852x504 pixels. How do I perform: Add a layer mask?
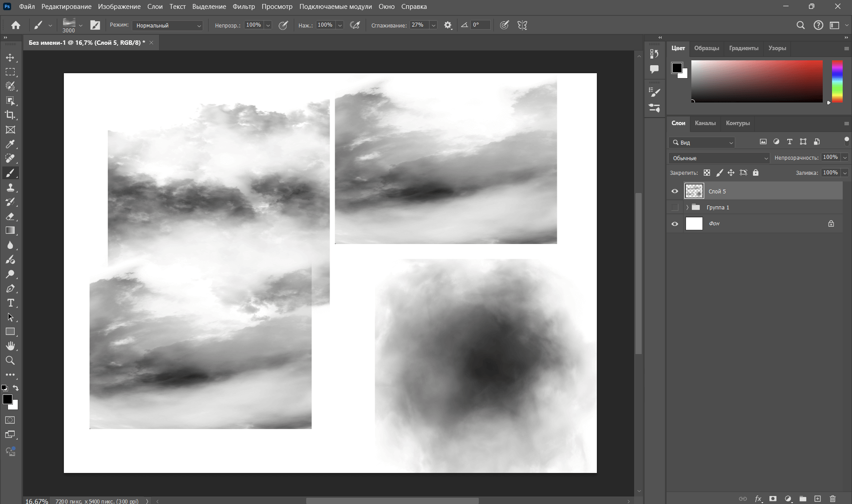point(773,499)
